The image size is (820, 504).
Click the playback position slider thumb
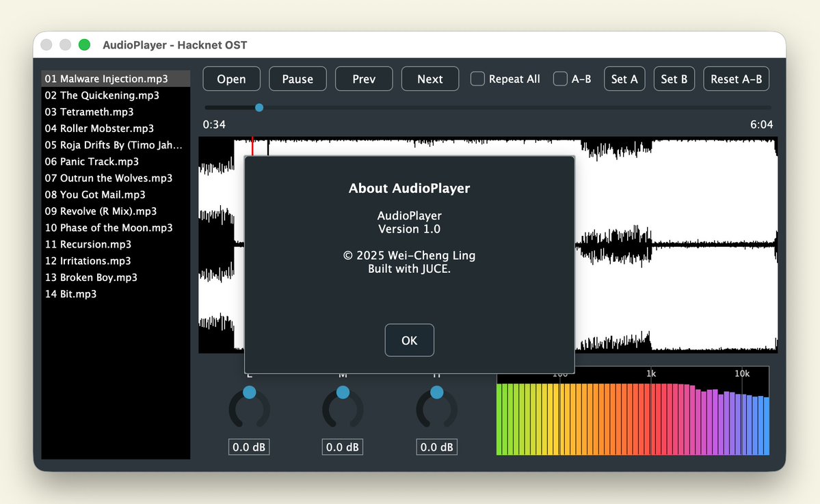coord(259,107)
